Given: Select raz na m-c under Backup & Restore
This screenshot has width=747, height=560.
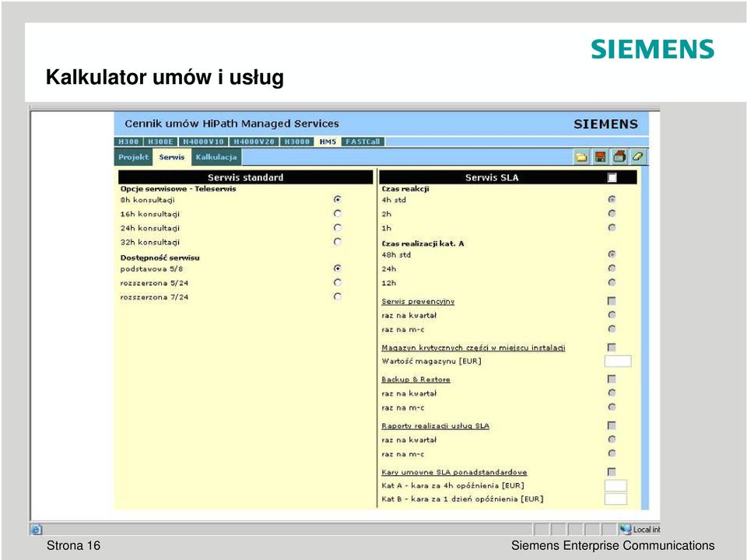Looking at the screenshot, I should (612, 407).
